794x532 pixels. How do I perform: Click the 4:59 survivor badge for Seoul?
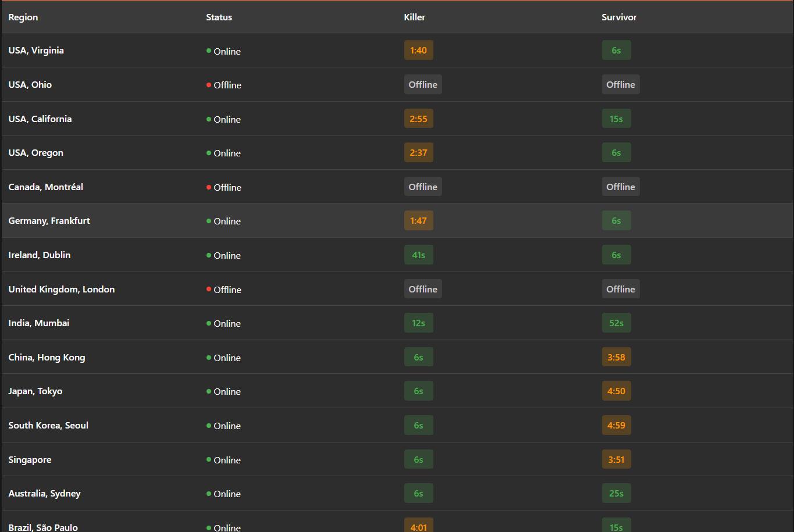click(x=617, y=425)
